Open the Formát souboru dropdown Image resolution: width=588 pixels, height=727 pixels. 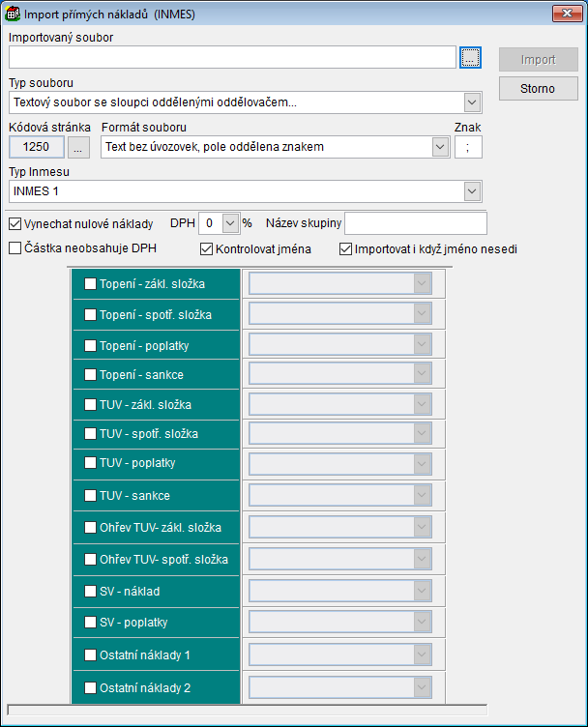440,147
